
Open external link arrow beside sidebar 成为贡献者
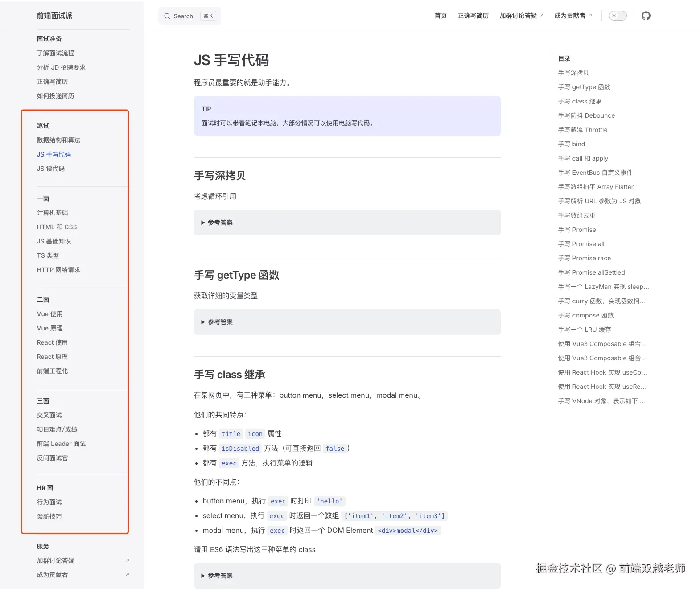click(127, 574)
